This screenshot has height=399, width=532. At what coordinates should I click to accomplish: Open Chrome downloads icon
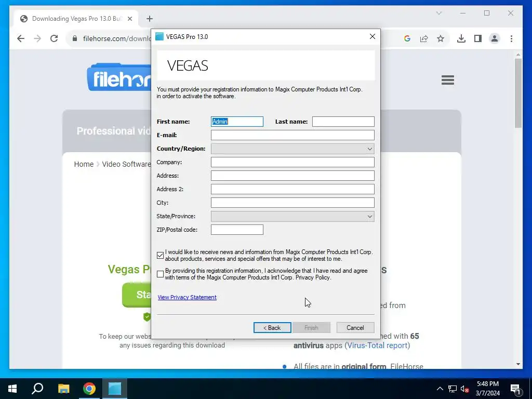tap(461, 38)
